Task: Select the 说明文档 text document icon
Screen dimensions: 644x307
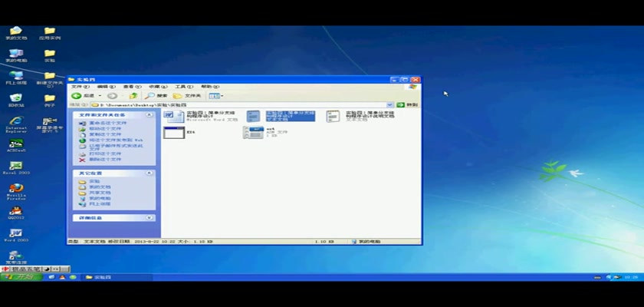Action: click(x=333, y=117)
